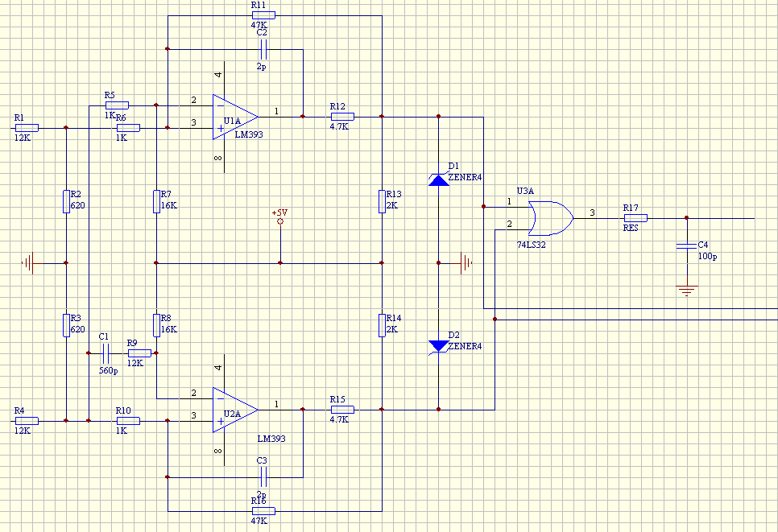Click the 12K value under R9
This screenshot has height=532, width=778.
tap(135, 363)
